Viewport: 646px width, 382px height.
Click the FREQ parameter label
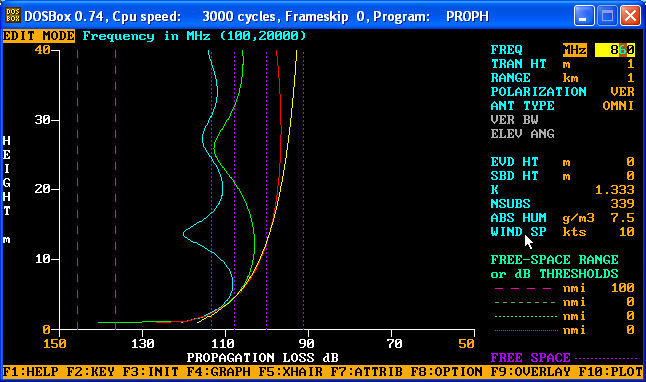506,50
